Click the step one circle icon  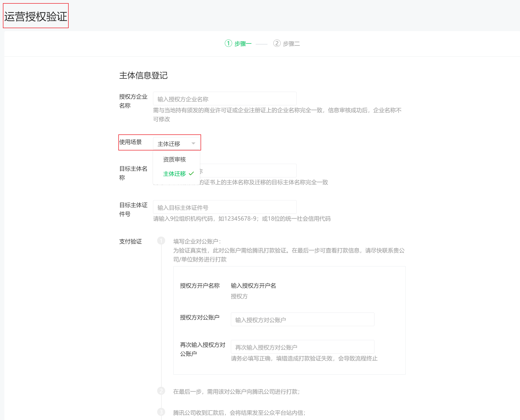pyautogui.click(x=228, y=43)
